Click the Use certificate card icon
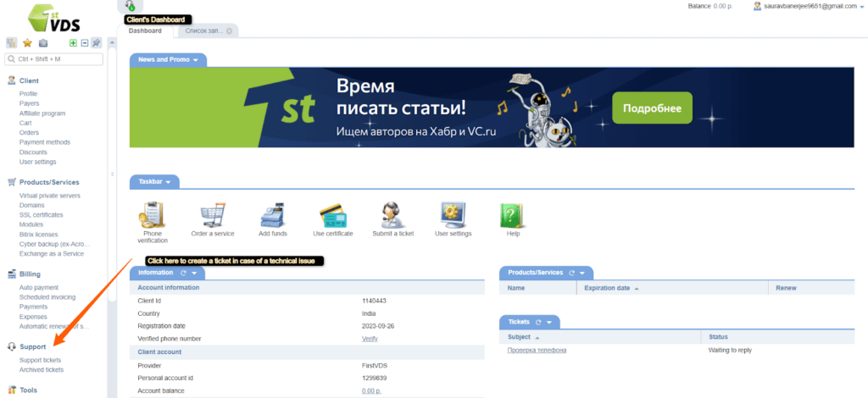 pos(332,216)
